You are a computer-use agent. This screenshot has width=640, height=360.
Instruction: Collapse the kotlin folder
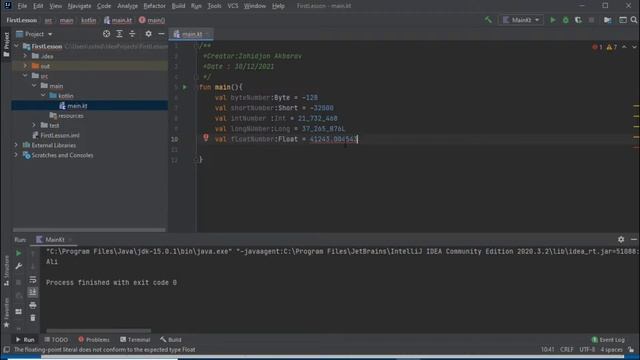43,96
